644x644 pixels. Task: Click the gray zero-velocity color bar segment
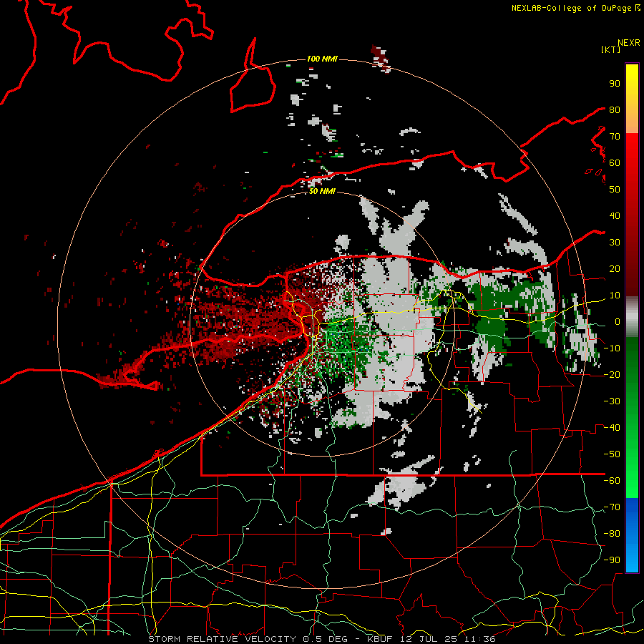click(x=632, y=317)
